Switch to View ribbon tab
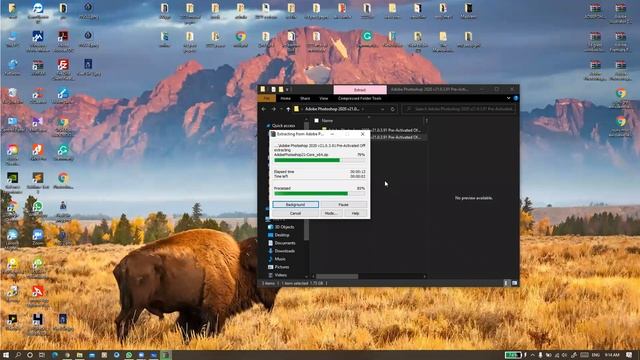This screenshot has width=640, height=360. pos(324,98)
